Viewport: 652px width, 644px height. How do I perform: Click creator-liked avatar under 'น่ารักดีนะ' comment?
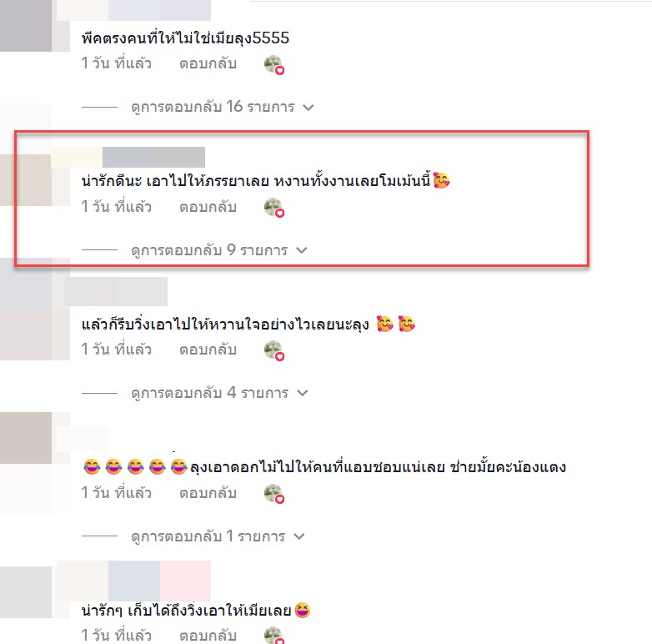click(x=274, y=208)
